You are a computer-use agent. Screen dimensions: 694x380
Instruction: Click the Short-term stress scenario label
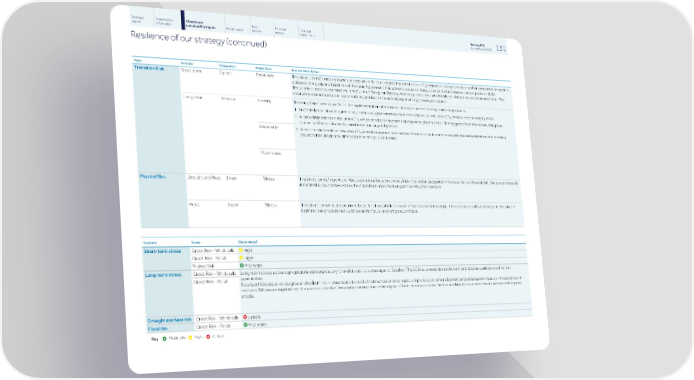(x=162, y=251)
